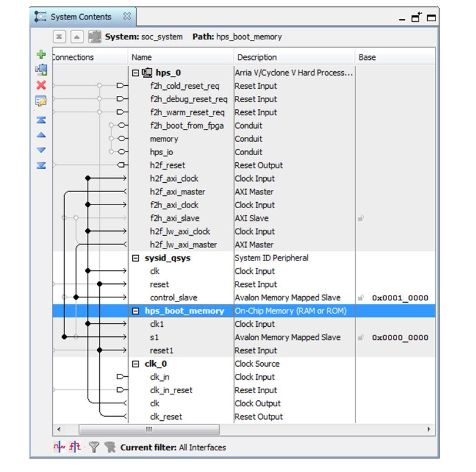
Task: Select the hps_boot_memory row
Action: click(244, 311)
